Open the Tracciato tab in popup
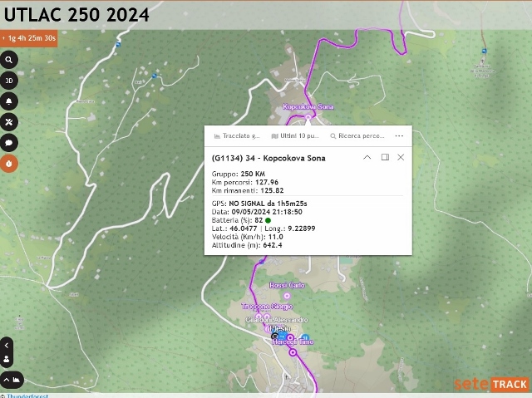The image size is (532, 398). (237, 136)
